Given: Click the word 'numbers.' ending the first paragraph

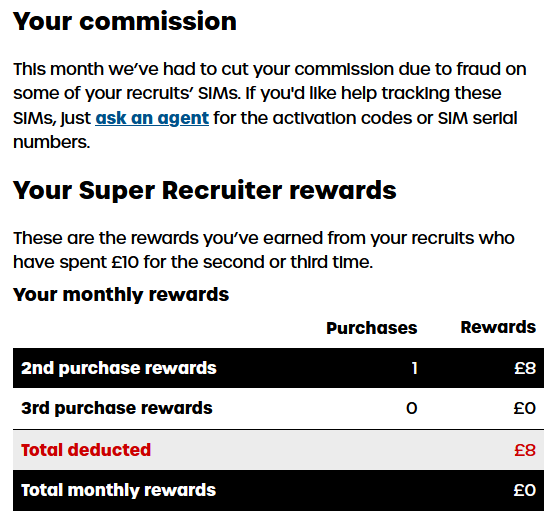Looking at the screenshot, I should click(x=52, y=142).
